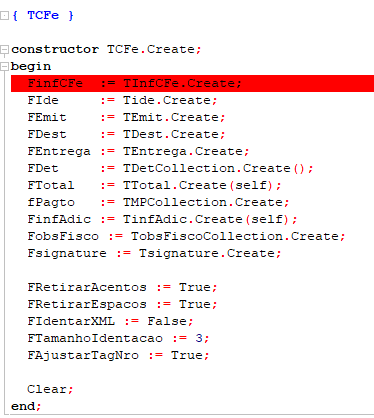Click the FDest variable name

[47, 134]
